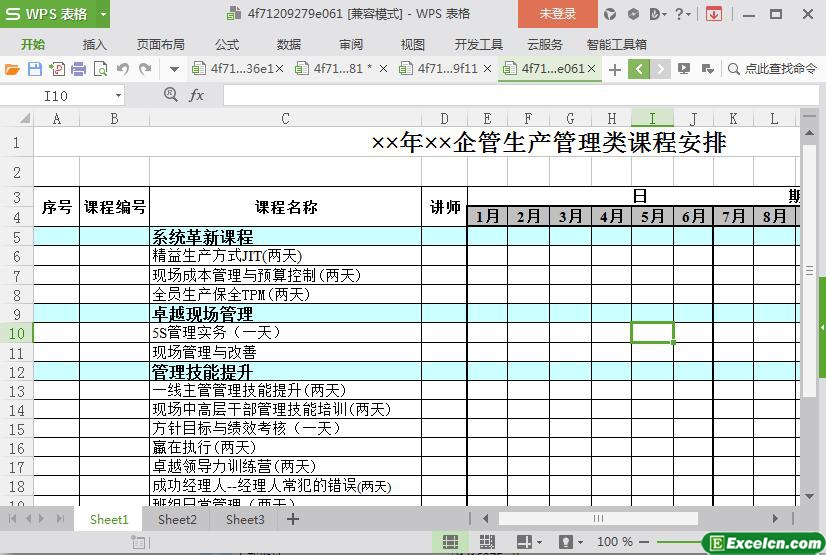Image resolution: width=826 pixels, height=555 pixels.
Task: Close the 4f71...36e1 document tab
Action: point(280,68)
